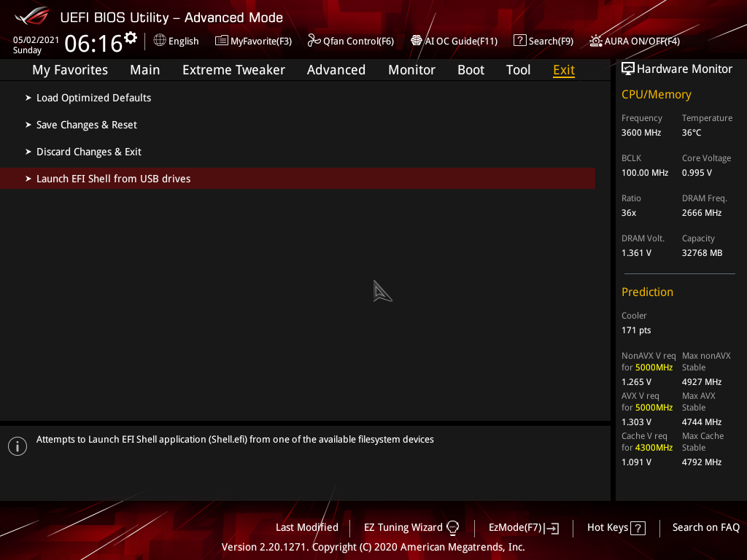Click the AURA light icon
747x560 pixels.
pyautogui.click(x=595, y=41)
